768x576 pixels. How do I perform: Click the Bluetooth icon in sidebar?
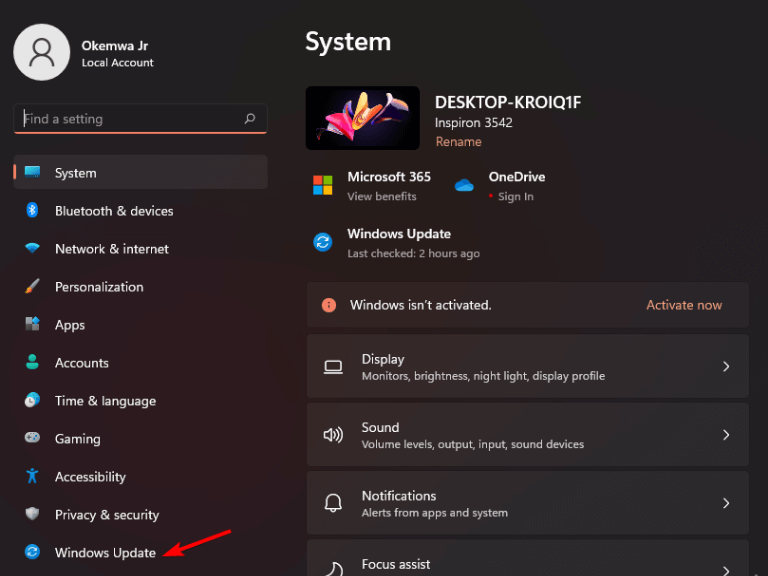tap(32, 210)
